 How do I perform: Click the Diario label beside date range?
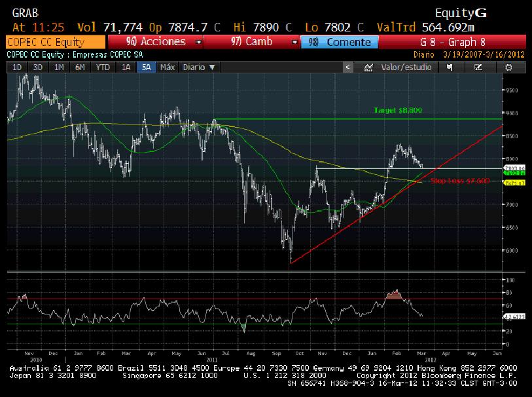click(424, 54)
